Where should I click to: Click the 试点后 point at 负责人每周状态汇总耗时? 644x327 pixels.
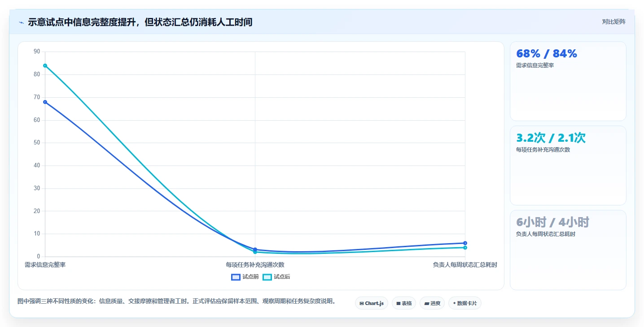click(465, 248)
